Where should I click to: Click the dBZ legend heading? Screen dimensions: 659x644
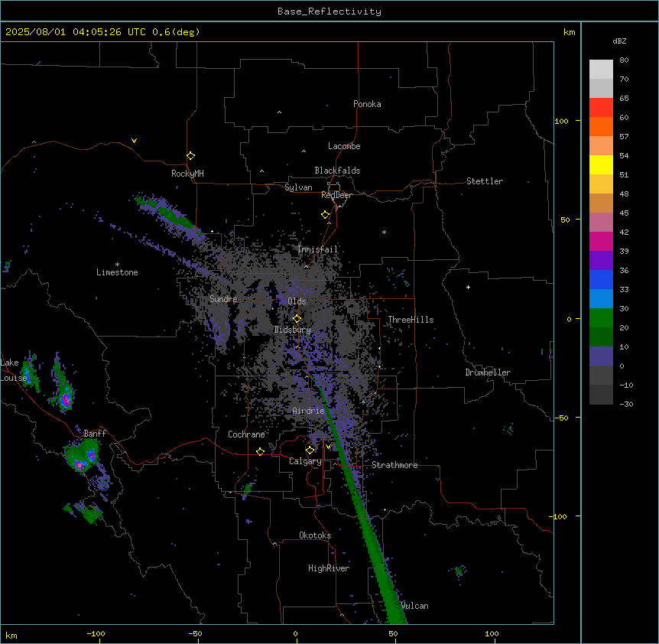(619, 41)
